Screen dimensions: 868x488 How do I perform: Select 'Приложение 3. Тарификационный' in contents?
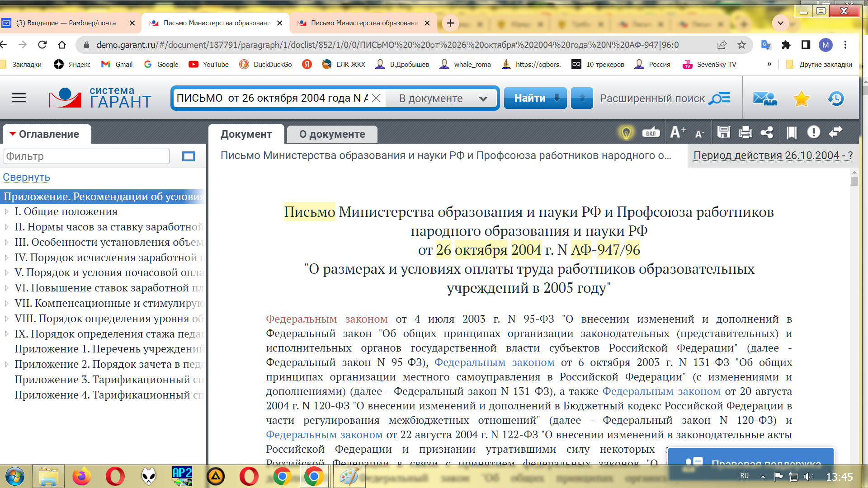[109, 380]
